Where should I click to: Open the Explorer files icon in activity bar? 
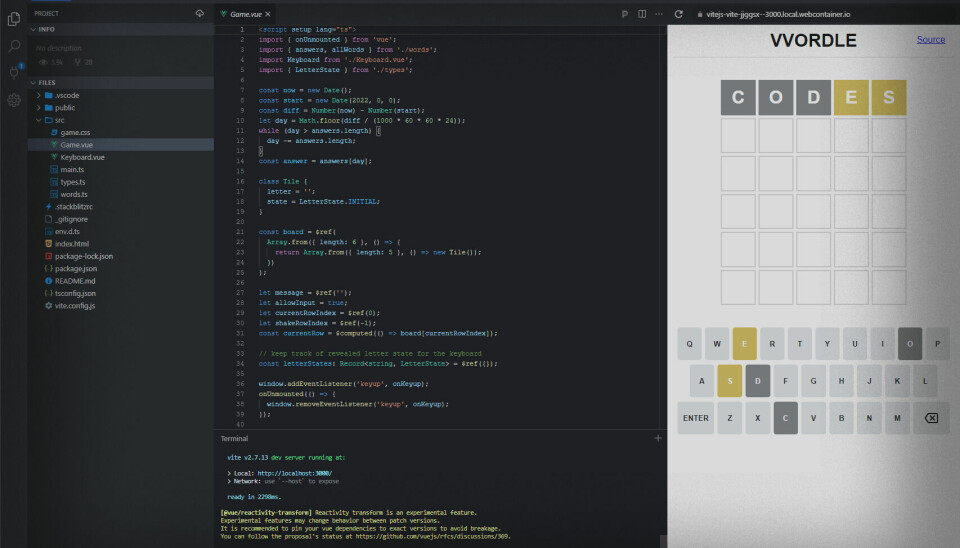pyautogui.click(x=13, y=19)
